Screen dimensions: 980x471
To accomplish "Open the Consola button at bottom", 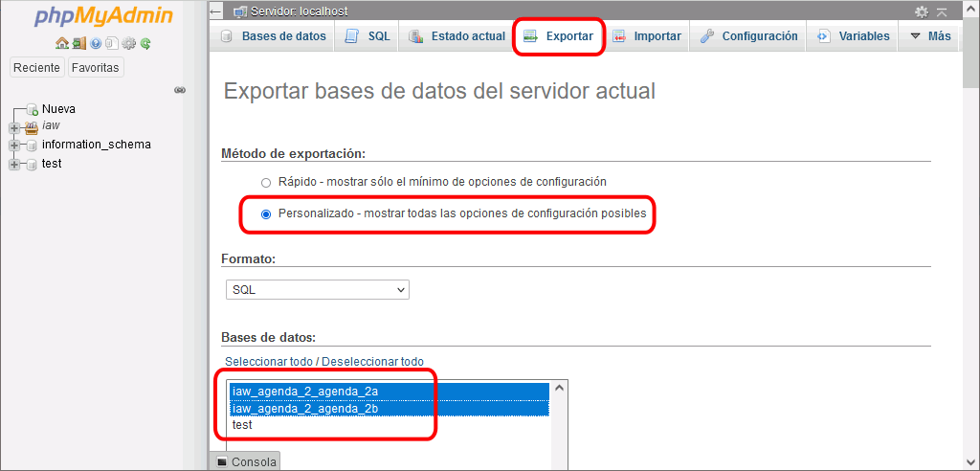I will tap(246, 462).
